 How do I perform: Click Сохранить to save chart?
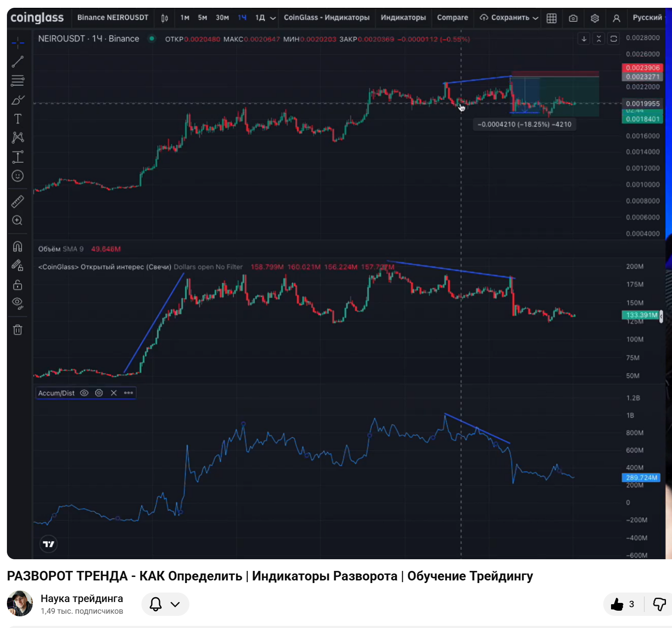click(505, 18)
